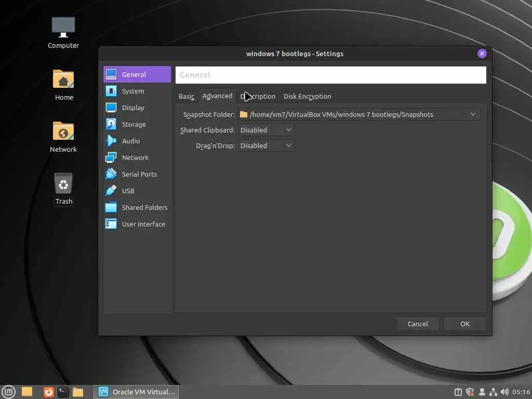Open the Shared Folders settings icon
The width and height of the screenshot is (532, 399).
click(x=111, y=207)
